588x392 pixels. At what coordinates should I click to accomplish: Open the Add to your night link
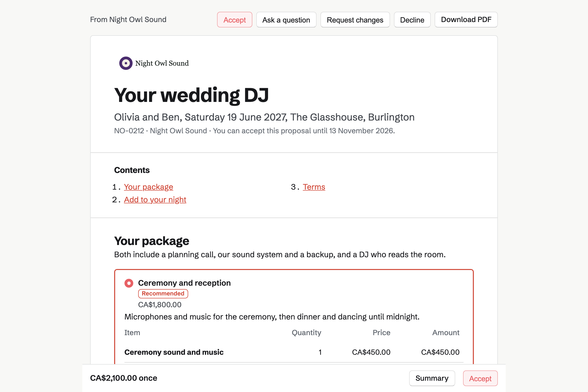click(155, 199)
